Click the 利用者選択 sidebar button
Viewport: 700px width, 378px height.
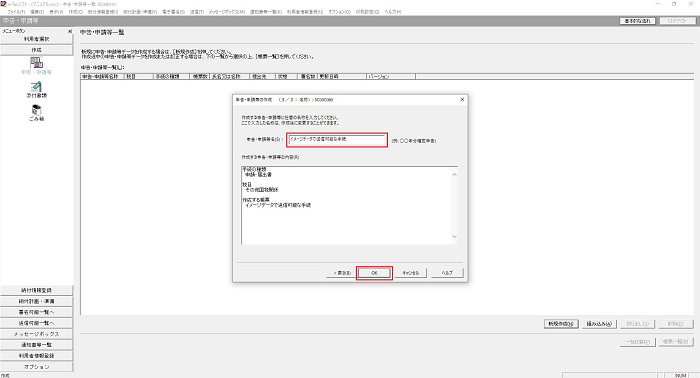coord(36,39)
